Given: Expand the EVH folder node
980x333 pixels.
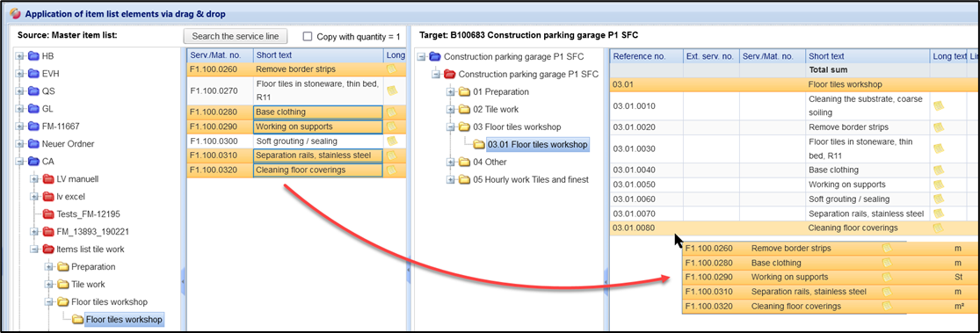Looking at the screenshot, I should (x=20, y=74).
